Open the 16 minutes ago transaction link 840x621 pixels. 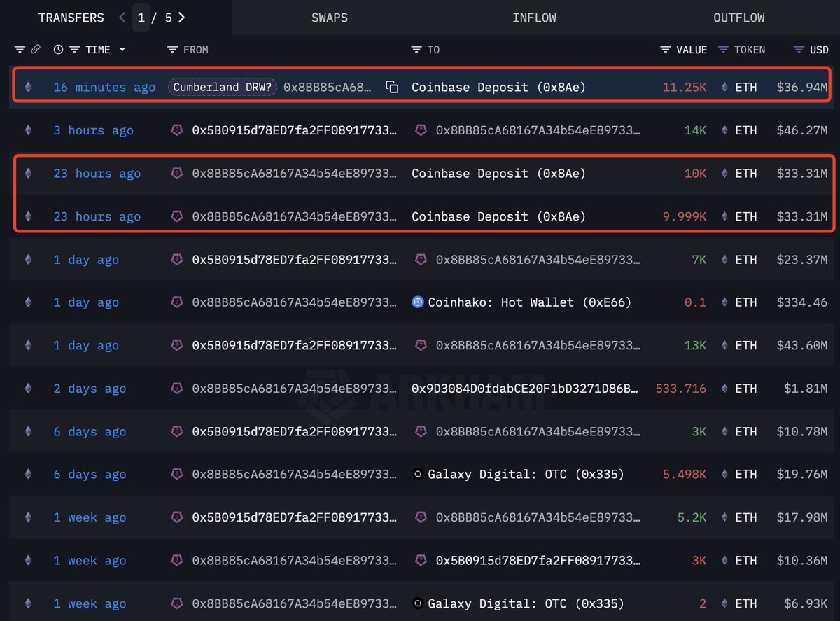(104, 88)
